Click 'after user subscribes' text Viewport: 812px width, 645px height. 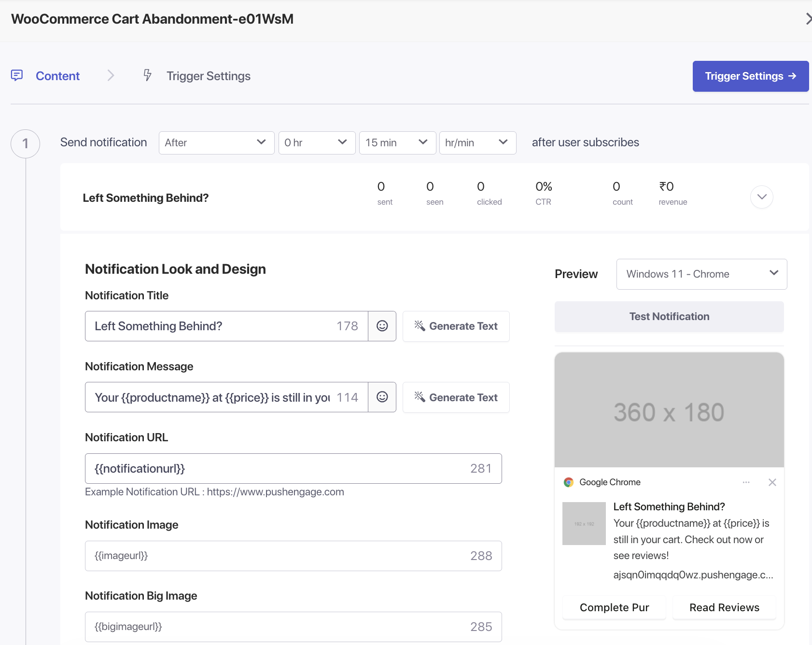pos(585,142)
